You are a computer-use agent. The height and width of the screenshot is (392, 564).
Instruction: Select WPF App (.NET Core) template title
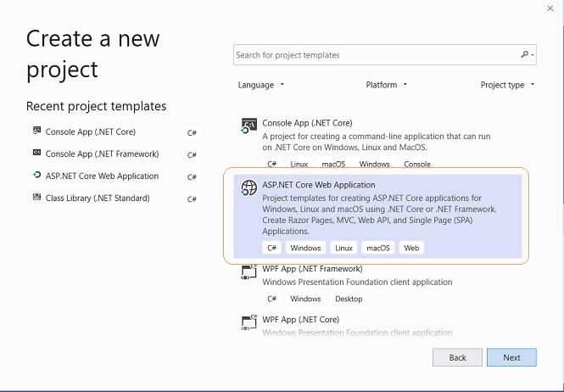pos(301,320)
